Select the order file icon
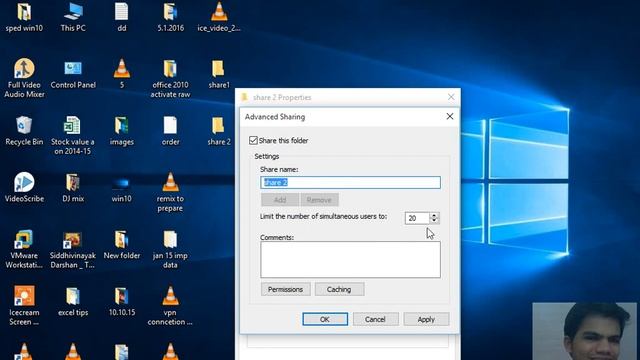This screenshot has height=360, width=640. [x=170, y=131]
